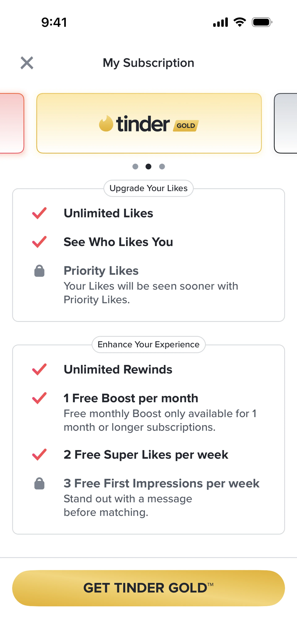Go to the first carousel page dot
This screenshot has width=297, height=644.
click(135, 166)
